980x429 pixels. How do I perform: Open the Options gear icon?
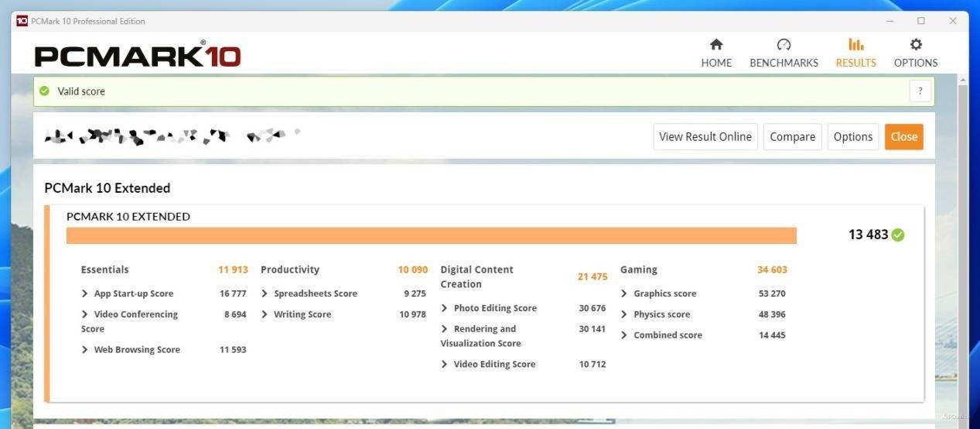pyautogui.click(x=916, y=45)
